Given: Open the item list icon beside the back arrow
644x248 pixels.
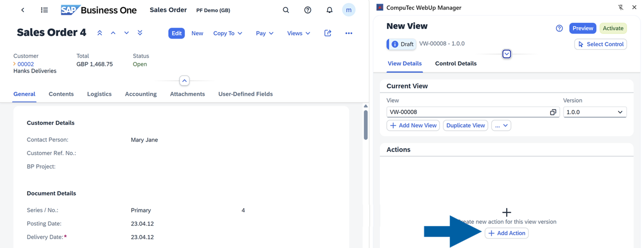Looking at the screenshot, I should pos(44,10).
